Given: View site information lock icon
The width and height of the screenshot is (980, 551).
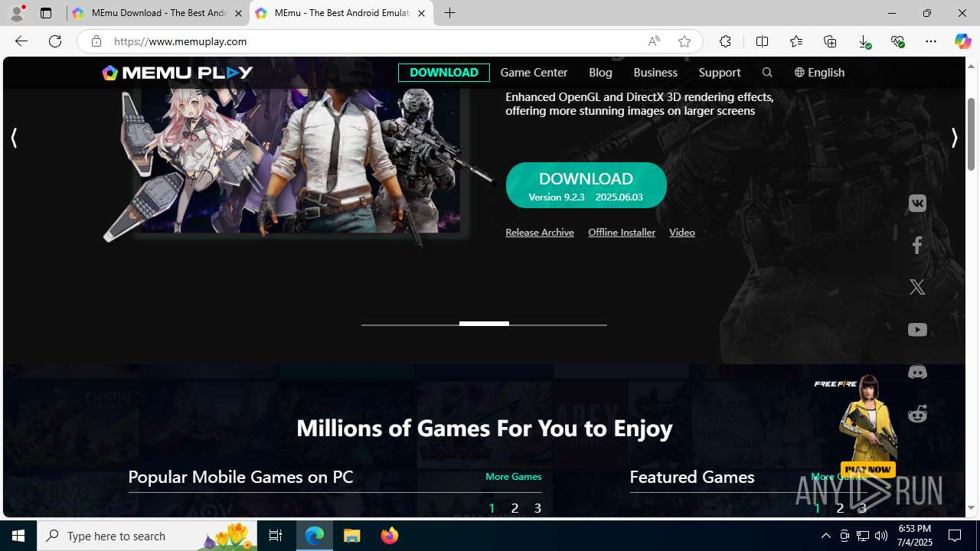Looking at the screenshot, I should click(x=96, y=41).
